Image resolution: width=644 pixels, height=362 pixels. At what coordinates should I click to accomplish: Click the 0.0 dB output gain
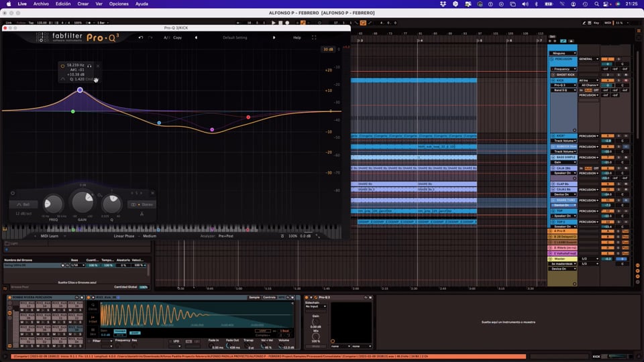pyautogui.click(x=305, y=236)
